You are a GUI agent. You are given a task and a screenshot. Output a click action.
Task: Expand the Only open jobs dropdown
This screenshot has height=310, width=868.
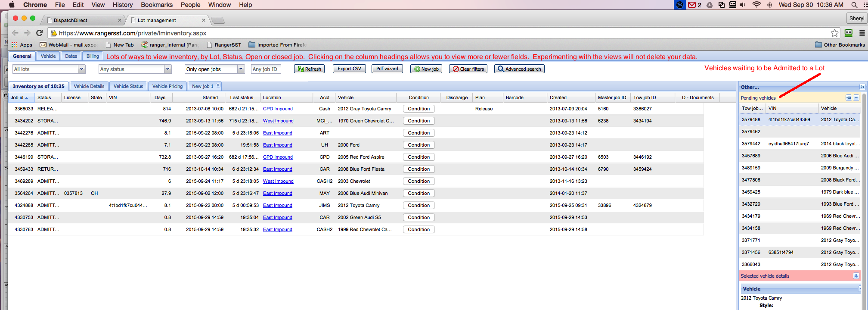coord(241,69)
